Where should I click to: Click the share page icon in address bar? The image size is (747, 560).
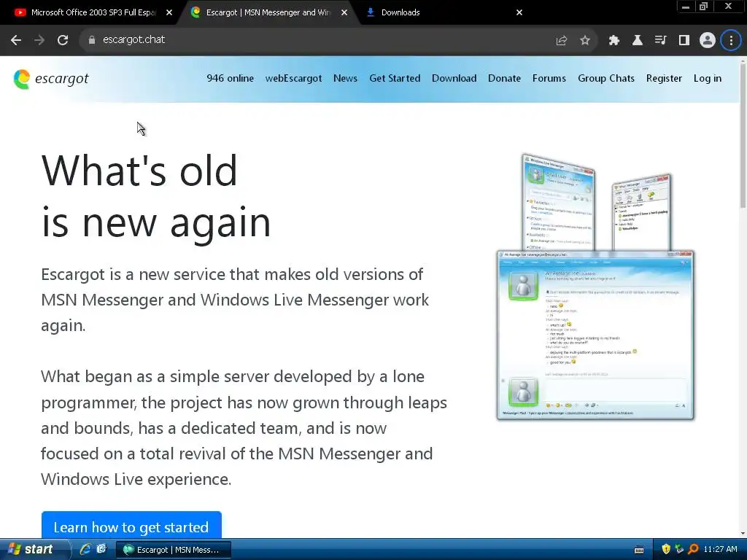click(x=562, y=41)
